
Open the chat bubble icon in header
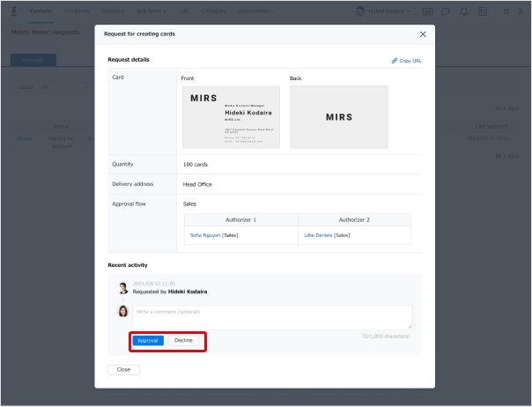tap(446, 11)
